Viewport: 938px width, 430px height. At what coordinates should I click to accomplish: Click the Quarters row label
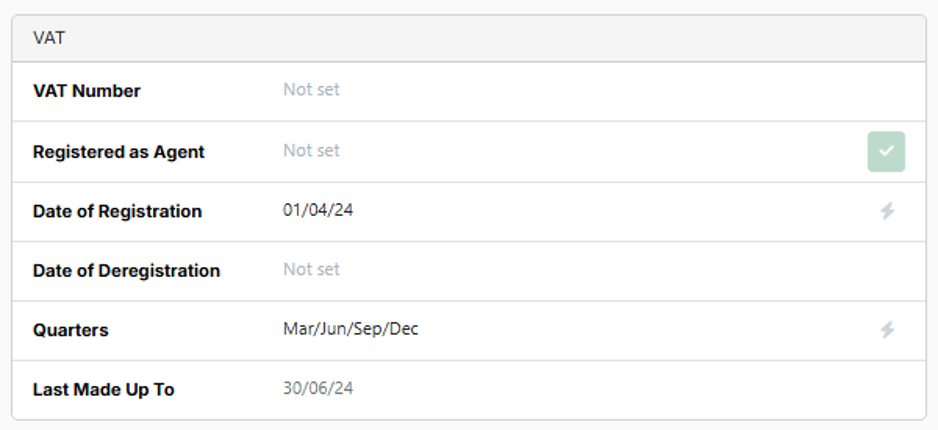coord(71,330)
